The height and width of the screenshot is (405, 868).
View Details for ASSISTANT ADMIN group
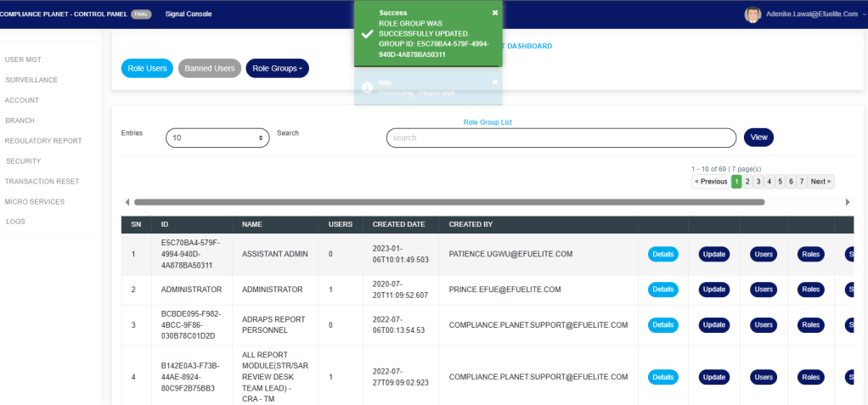[662, 254]
